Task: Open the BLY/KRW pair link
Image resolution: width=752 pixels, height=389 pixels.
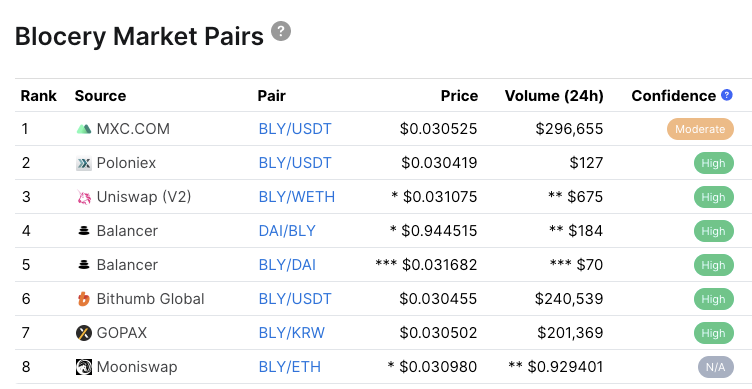Action: tap(292, 333)
